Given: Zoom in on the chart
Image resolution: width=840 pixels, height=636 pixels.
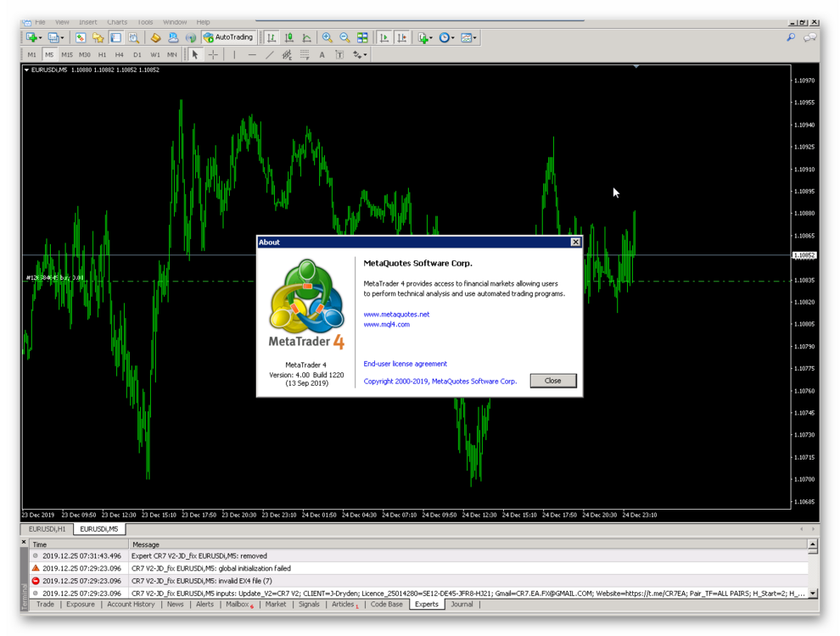Looking at the screenshot, I should [x=327, y=37].
